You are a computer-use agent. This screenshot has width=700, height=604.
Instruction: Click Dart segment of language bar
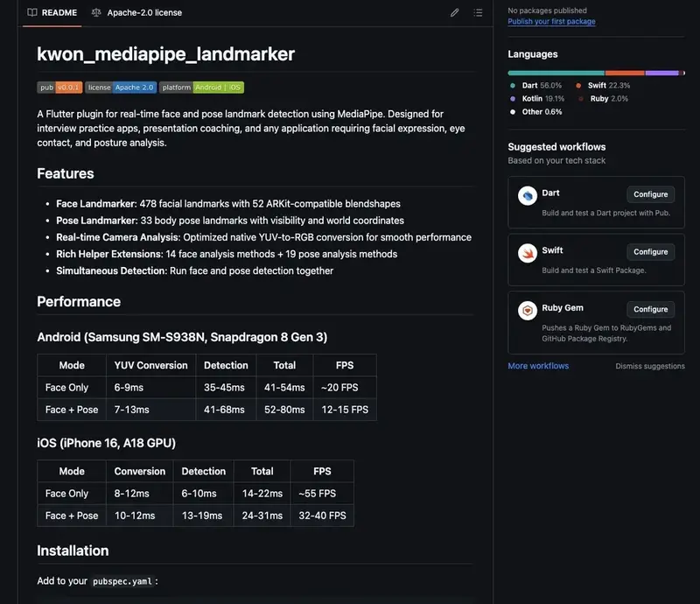[556, 73]
